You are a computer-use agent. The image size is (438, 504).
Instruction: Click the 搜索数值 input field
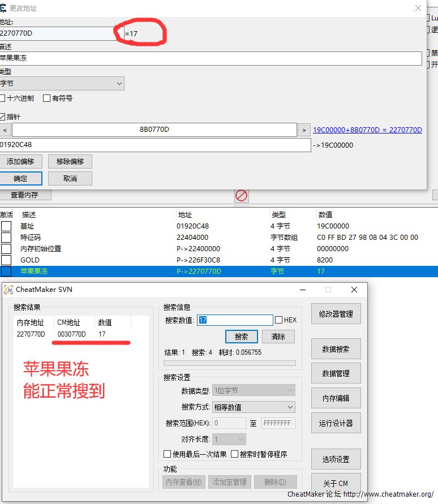coord(234,320)
